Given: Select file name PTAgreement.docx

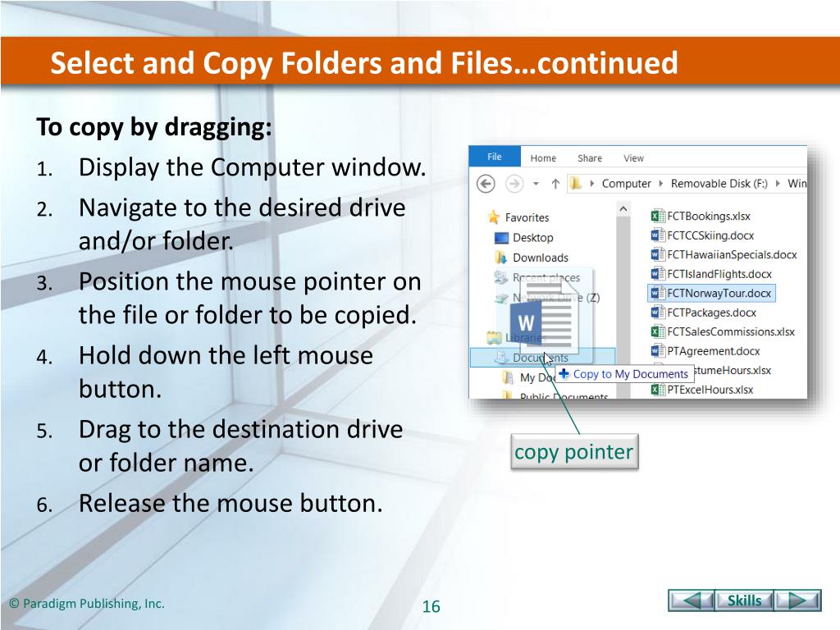Looking at the screenshot, I should [x=714, y=351].
